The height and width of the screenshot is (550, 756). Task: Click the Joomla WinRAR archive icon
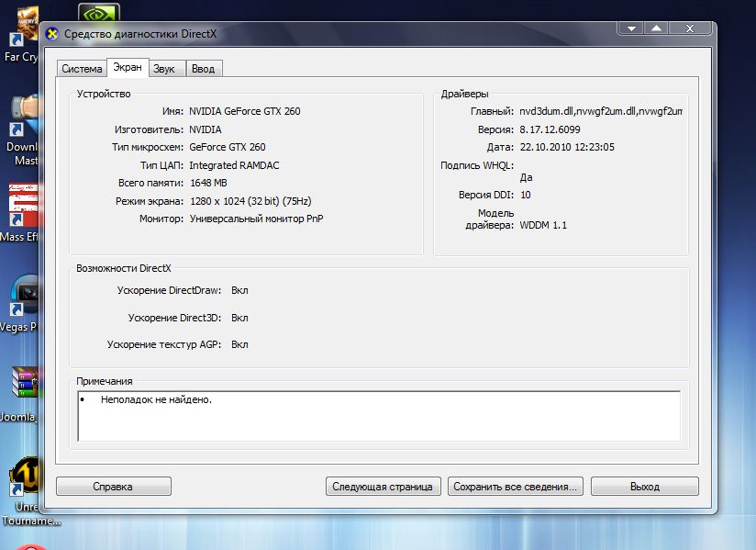tap(22, 384)
